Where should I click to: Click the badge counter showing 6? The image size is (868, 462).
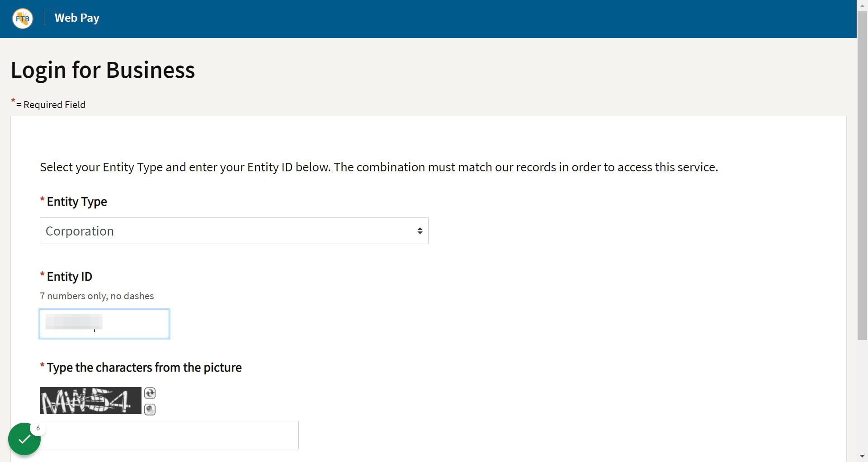(x=38, y=428)
